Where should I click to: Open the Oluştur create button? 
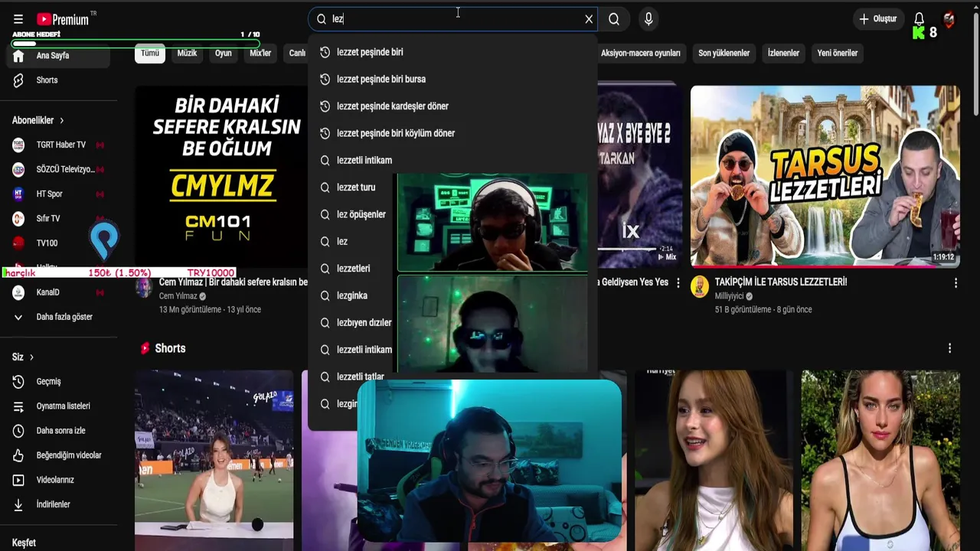coord(877,19)
